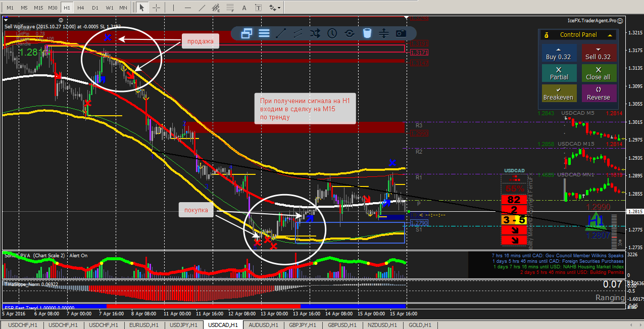Select the equidistant channel tool
Image resolution: width=644 pixels, height=329 pixels.
pyautogui.click(x=216, y=8)
